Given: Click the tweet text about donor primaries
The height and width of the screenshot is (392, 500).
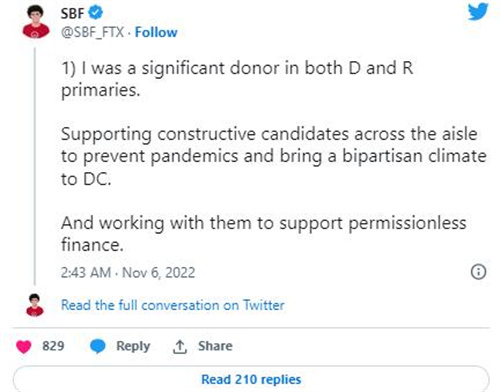Looking at the screenshot, I should [x=237, y=79].
